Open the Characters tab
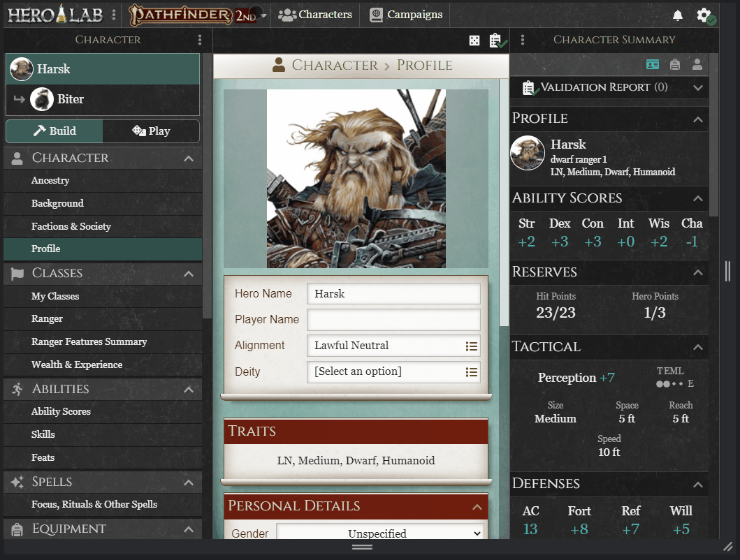 point(314,15)
